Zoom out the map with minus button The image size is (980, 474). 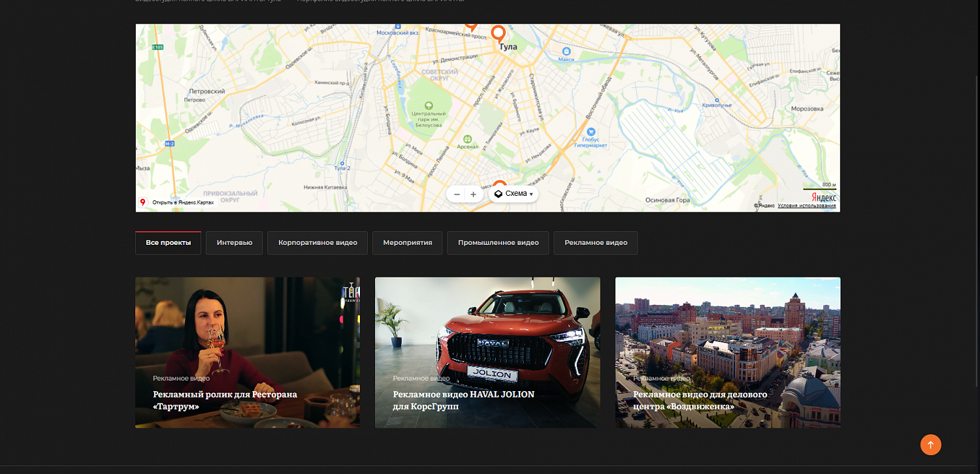[457, 195]
